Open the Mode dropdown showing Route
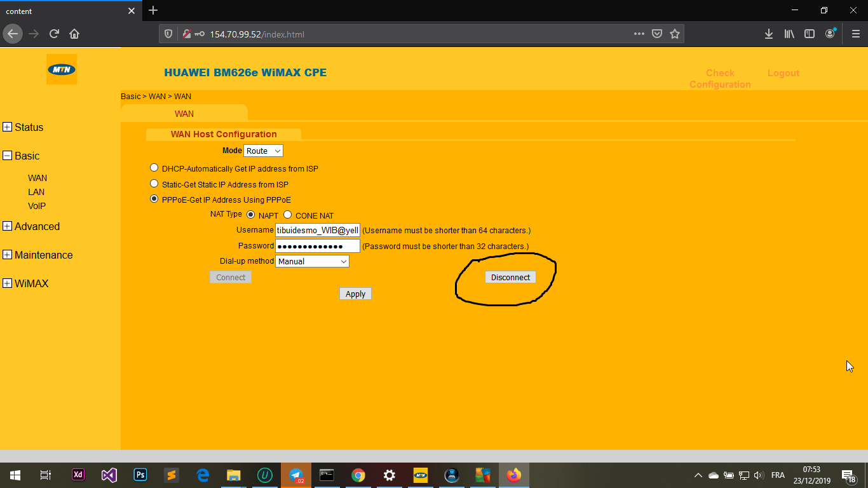Screen dimensions: 868x488 (x=263, y=151)
